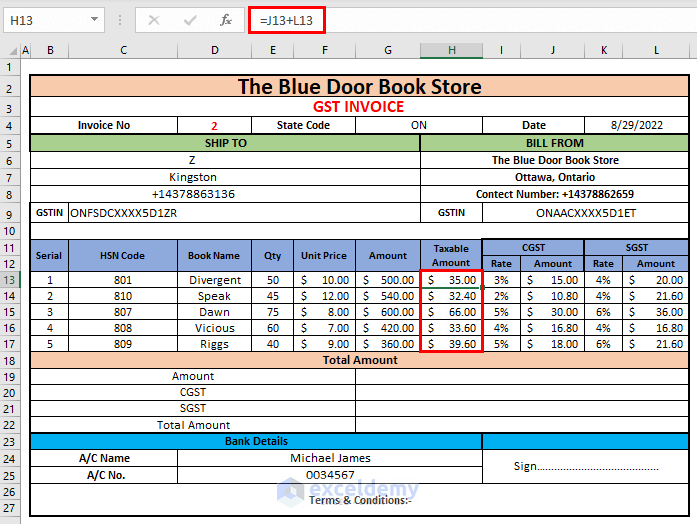Expand the Name Box dropdown arrow
This screenshot has height=524, width=697.
(94, 20)
